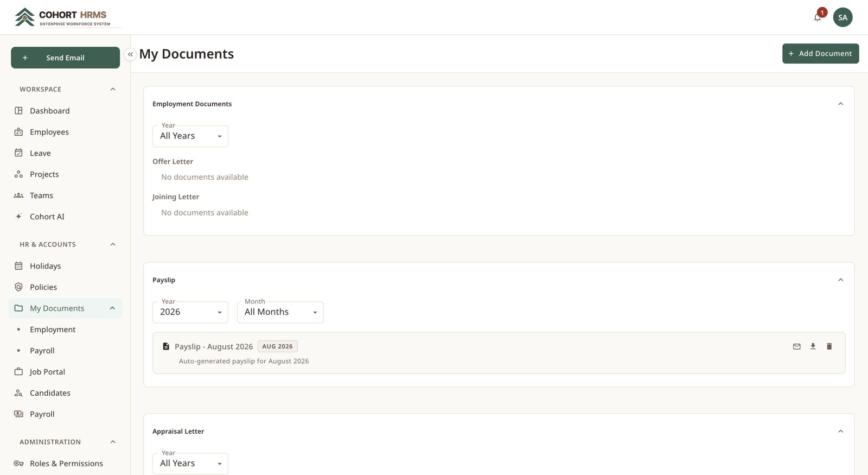The width and height of the screenshot is (868, 475).
Task: Collapse the sidebar with the double-chevron icon
Action: pyautogui.click(x=130, y=54)
